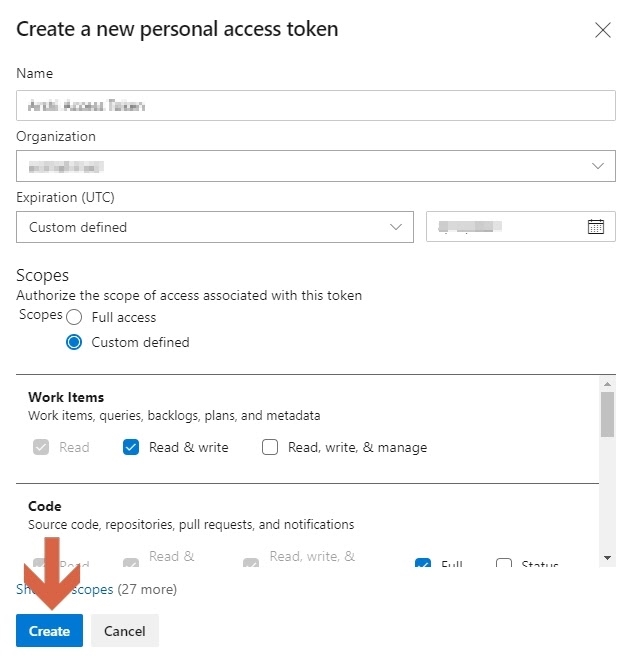Show all scopes link (27 more)
Screen dimensions: 631x659
click(65, 590)
